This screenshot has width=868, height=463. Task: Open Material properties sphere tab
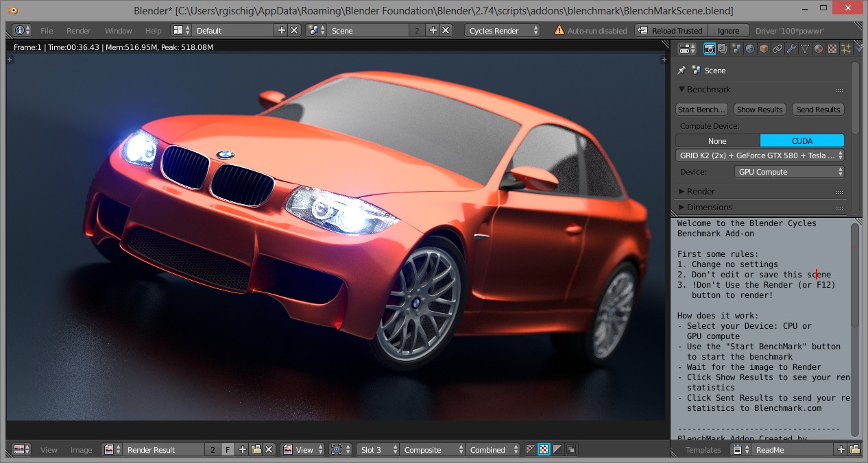pos(819,49)
